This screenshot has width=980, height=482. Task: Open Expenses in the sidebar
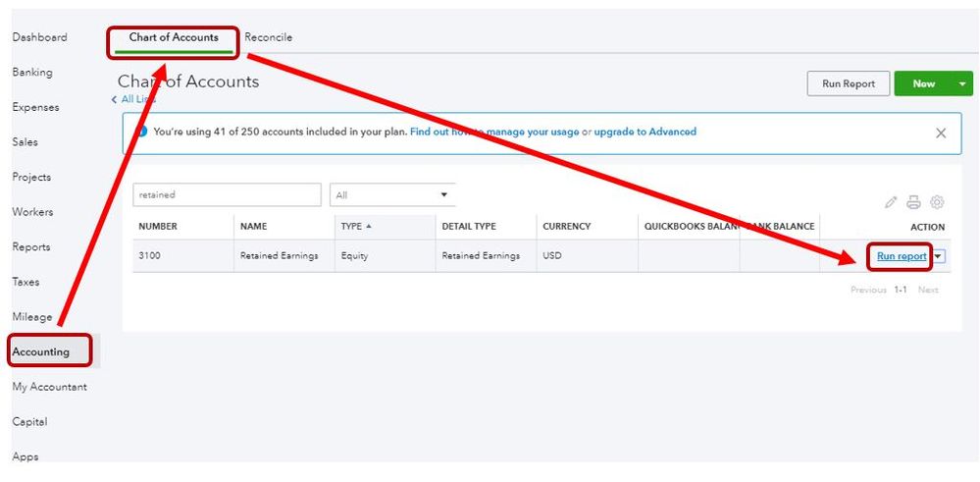pos(35,108)
